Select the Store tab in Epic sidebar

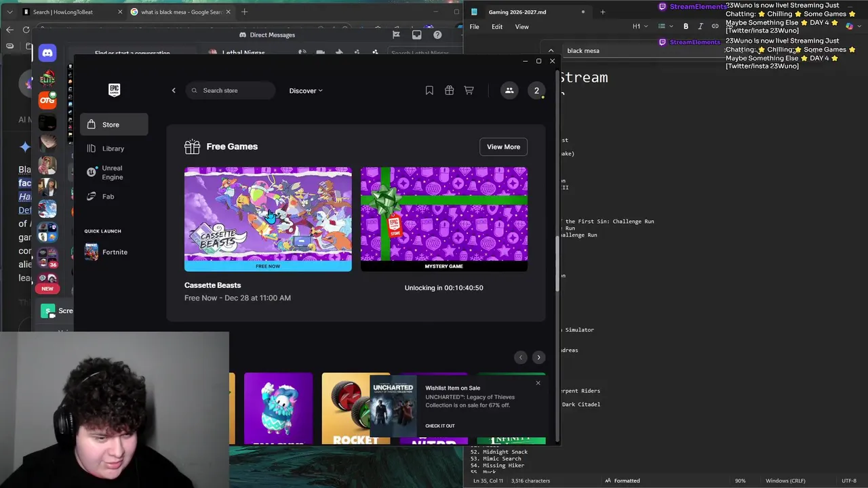click(x=114, y=125)
